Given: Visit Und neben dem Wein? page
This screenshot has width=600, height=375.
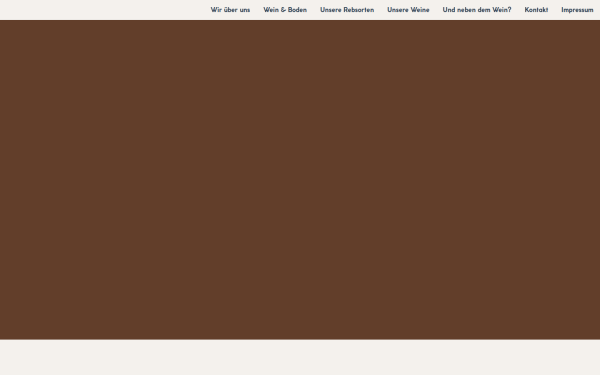Looking at the screenshot, I should 476,10.
